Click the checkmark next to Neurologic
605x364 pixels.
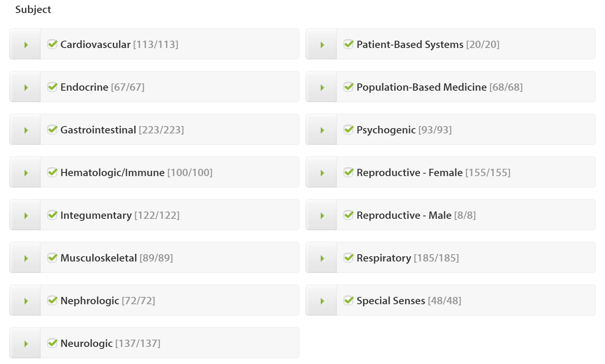[x=53, y=343]
